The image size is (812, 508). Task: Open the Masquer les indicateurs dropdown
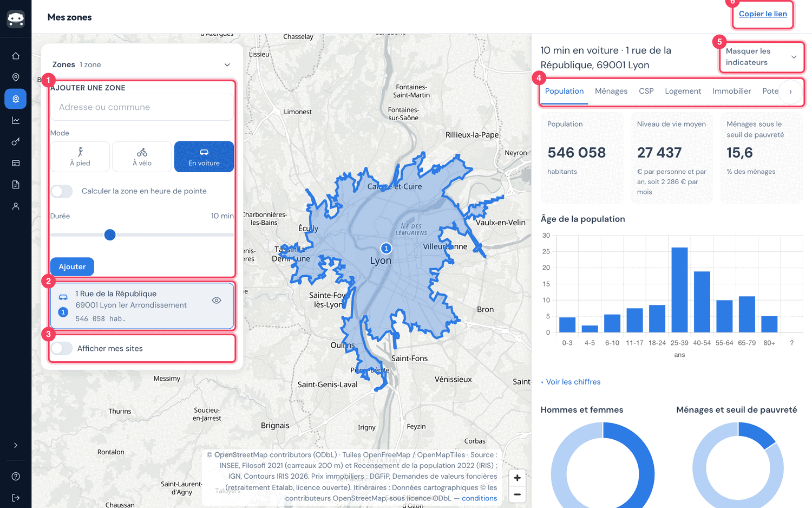click(761, 57)
